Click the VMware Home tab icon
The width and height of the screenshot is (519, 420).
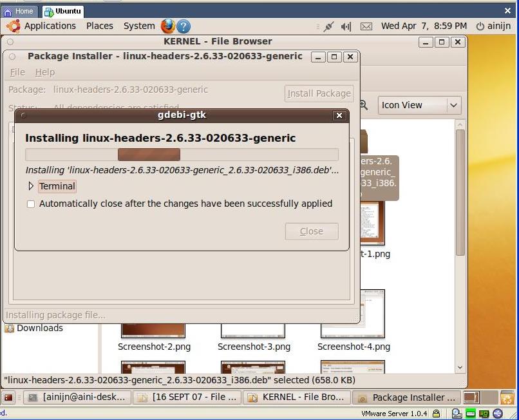tap(8, 12)
